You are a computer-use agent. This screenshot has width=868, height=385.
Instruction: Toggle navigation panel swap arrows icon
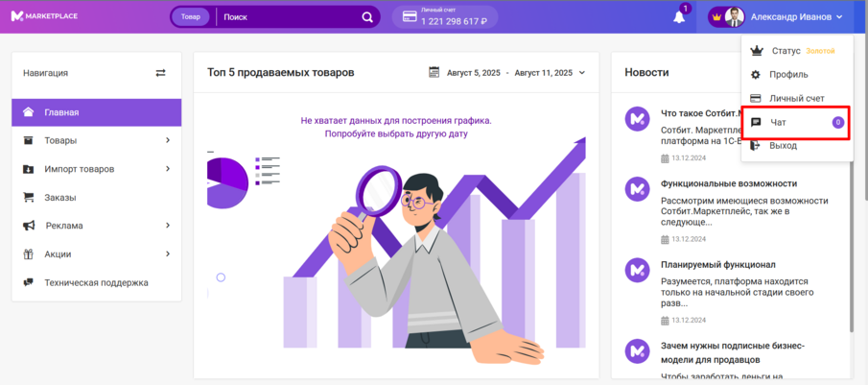[x=160, y=73]
